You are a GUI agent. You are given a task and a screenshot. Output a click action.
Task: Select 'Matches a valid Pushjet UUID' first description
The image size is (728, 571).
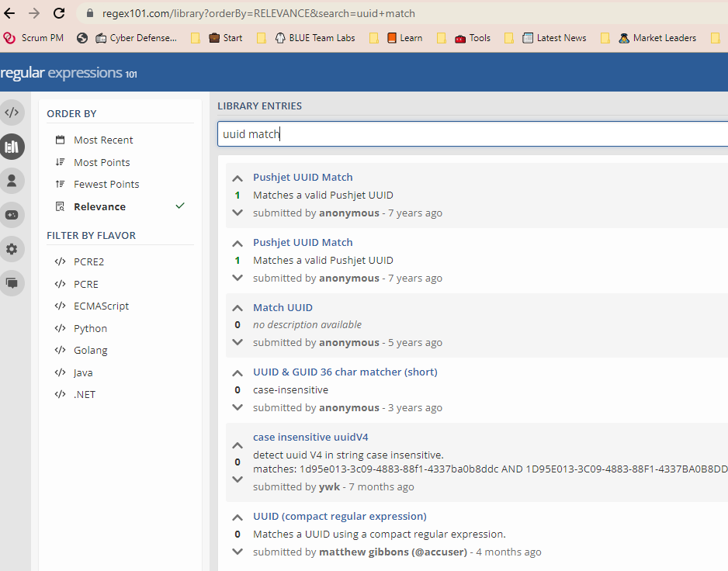click(323, 195)
